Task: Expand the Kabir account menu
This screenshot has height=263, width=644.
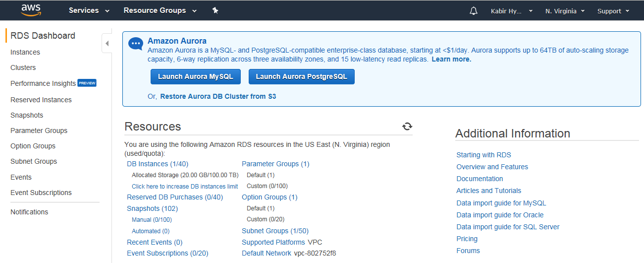Action: (x=512, y=11)
